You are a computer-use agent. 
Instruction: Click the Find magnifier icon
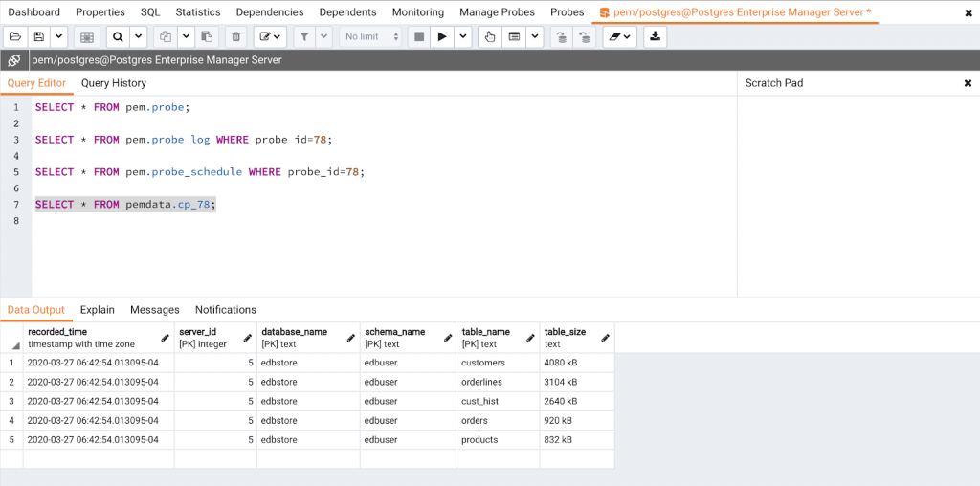tap(118, 36)
